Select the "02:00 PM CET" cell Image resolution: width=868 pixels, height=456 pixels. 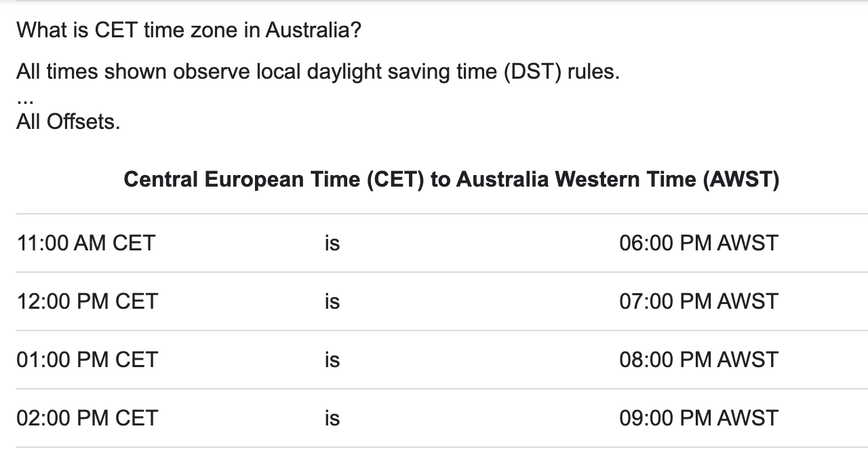[87, 418]
